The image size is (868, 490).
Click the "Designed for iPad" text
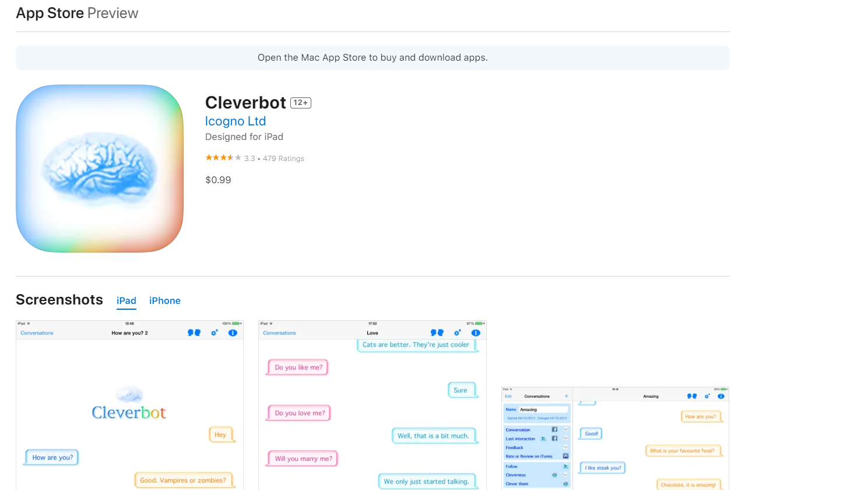(244, 136)
